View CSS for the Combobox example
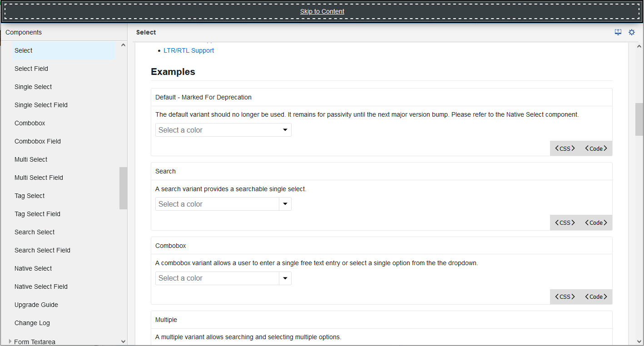This screenshot has height=346, width=644. click(565, 297)
